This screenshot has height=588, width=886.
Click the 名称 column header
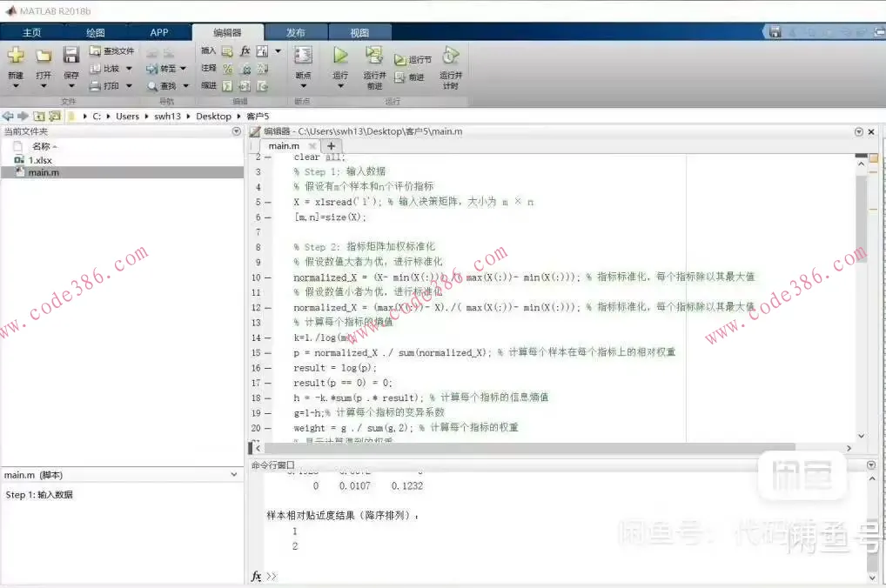click(41, 146)
